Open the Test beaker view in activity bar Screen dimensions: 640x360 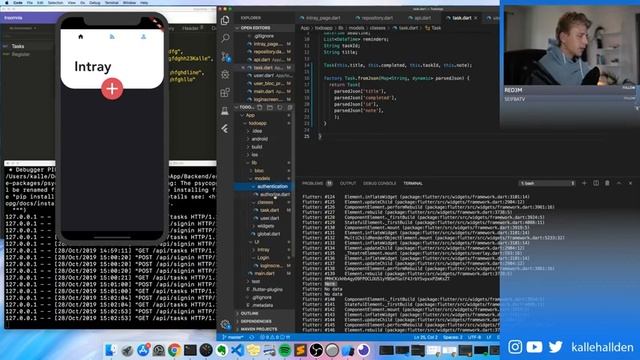tap(225, 111)
